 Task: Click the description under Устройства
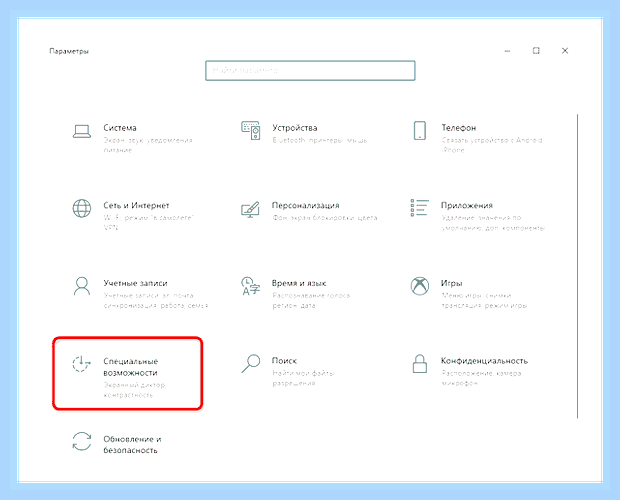(x=319, y=140)
